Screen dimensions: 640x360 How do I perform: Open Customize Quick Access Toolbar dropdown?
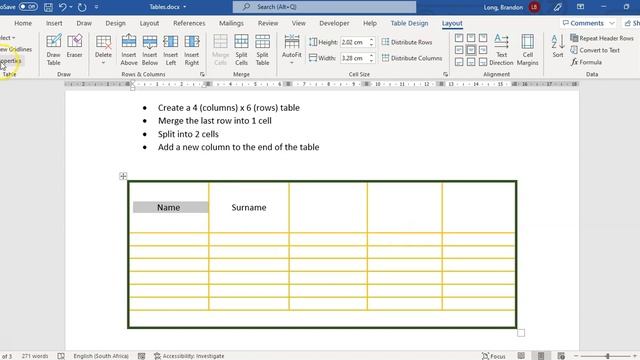tap(96, 7)
